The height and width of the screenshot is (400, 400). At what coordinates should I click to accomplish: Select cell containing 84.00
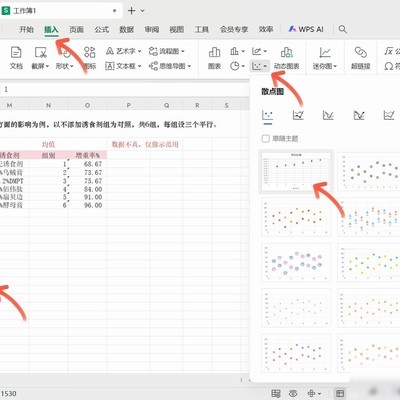tap(87, 189)
